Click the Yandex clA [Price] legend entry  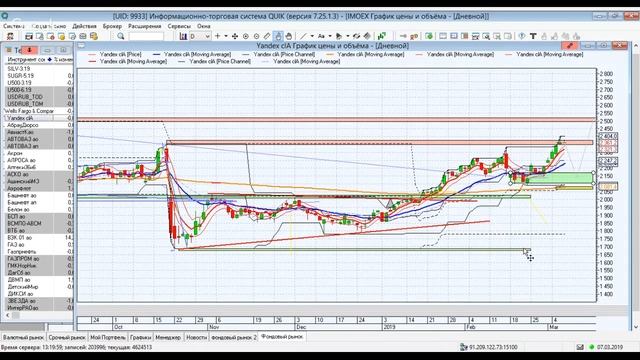pyautogui.click(x=115, y=54)
